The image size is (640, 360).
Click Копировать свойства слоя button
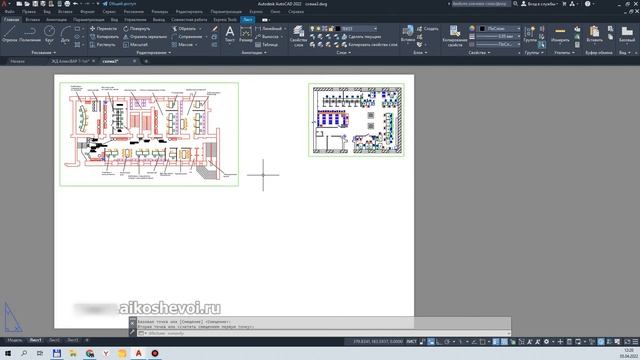(369, 44)
